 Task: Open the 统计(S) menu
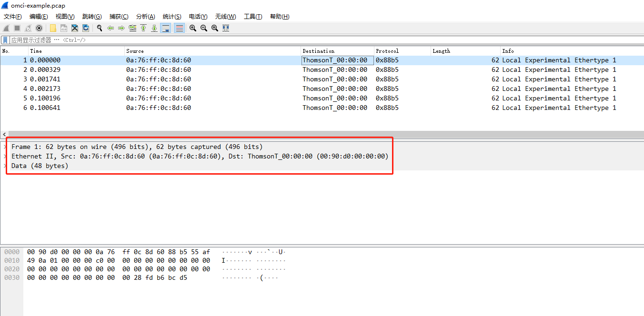pyautogui.click(x=172, y=16)
